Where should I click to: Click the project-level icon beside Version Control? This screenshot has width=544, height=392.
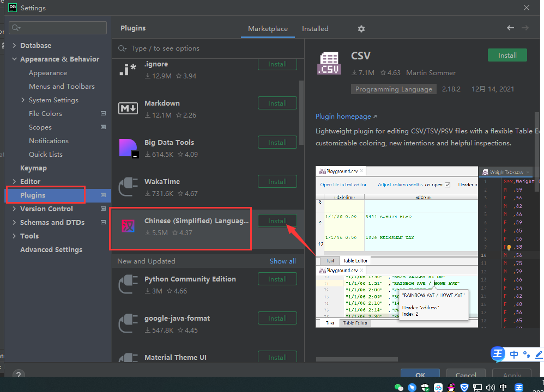[103, 209]
